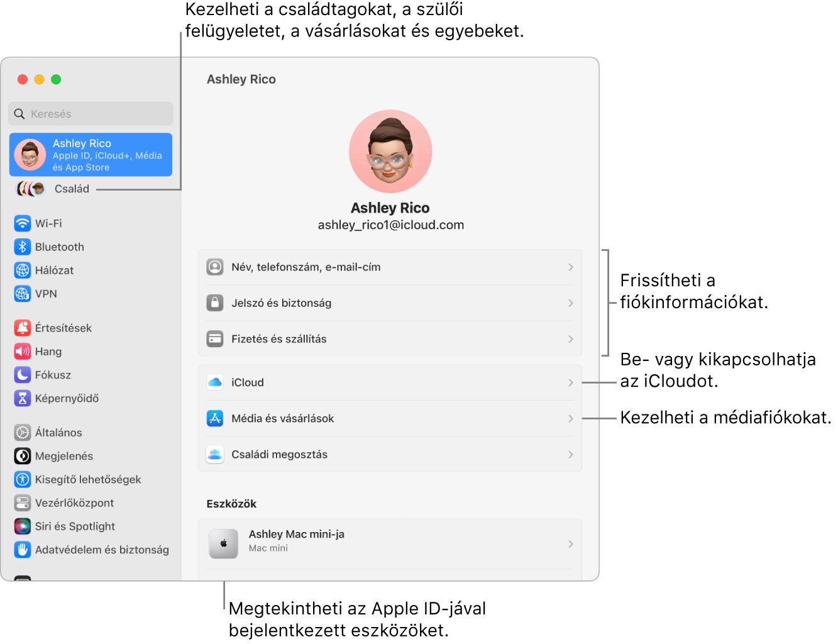The height and width of the screenshot is (644, 838).
Task: Click the Fókusz (Focus) moon icon
Action: (x=23, y=375)
